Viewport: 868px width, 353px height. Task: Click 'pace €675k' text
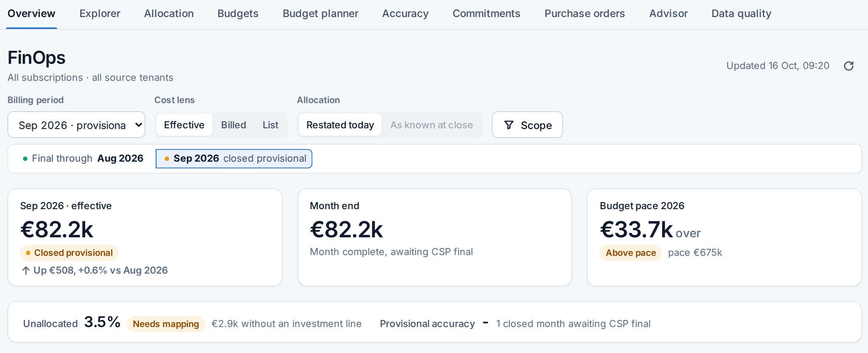click(695, 253)
